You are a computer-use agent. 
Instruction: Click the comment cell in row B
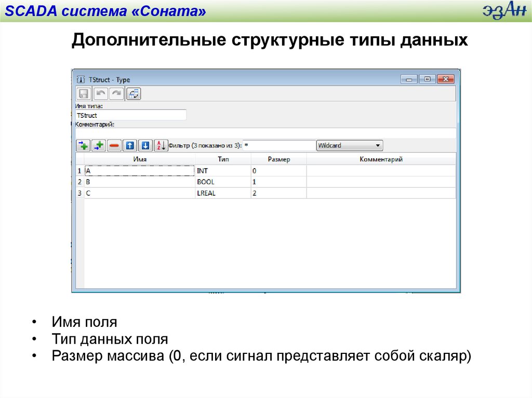(381, 182)
